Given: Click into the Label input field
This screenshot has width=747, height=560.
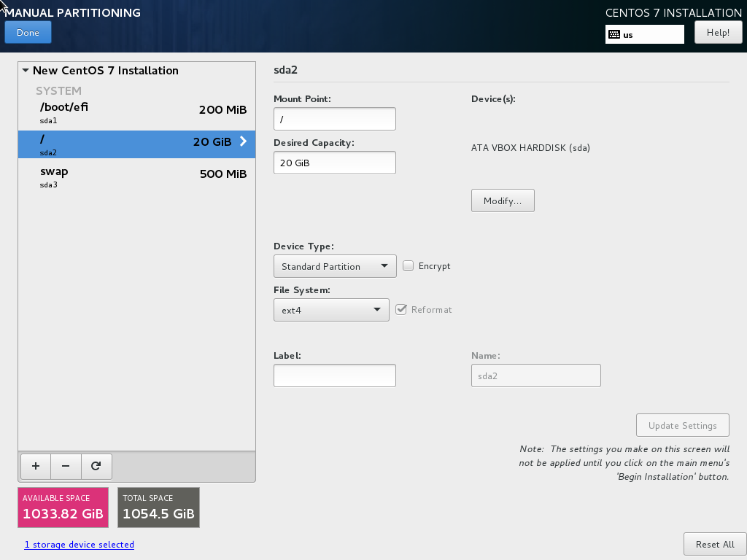Looking at the screenshot, I should (x=334, y=376).
